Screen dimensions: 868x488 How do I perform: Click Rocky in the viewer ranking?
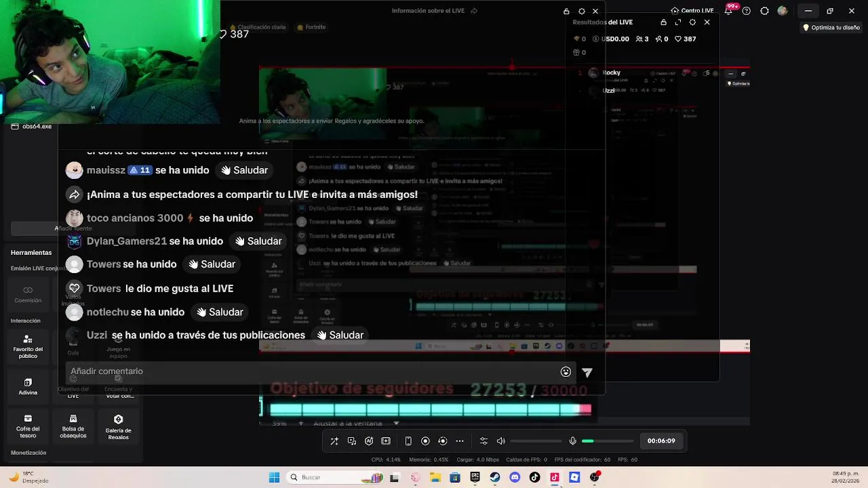[612, 73]
